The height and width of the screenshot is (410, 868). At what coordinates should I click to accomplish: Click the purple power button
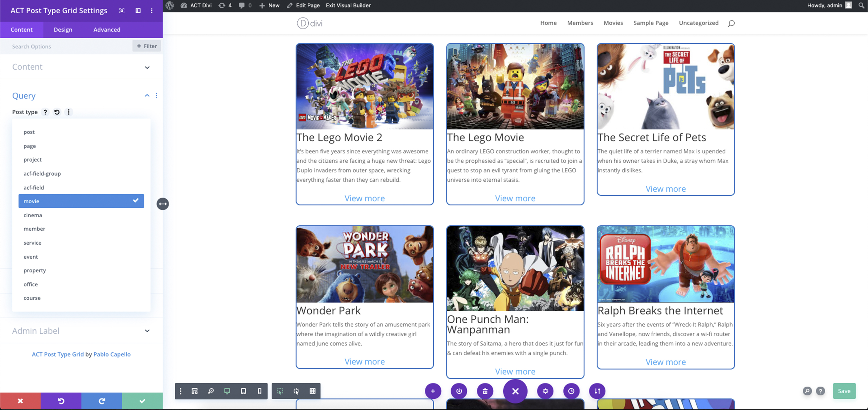(459, 391)
